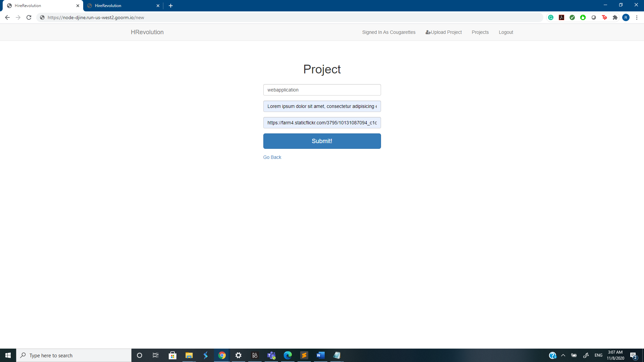Focus the webapplication project name field
This screenshot has width=644, height=362.
322,90
